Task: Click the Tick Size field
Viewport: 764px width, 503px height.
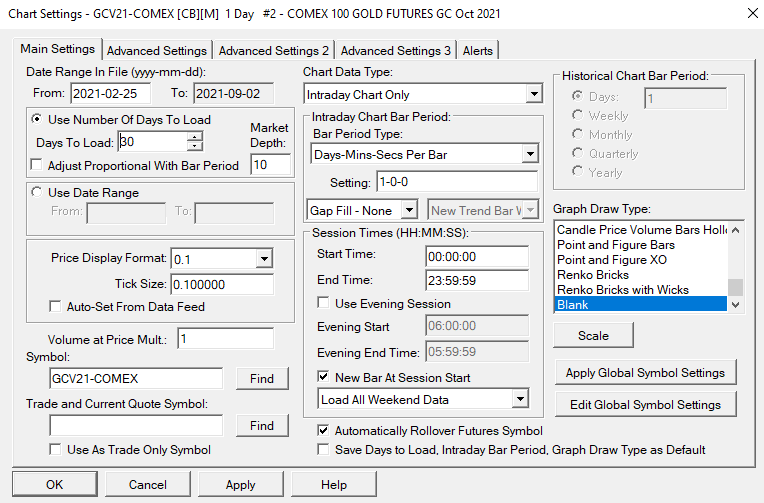Action: [222, 284]
